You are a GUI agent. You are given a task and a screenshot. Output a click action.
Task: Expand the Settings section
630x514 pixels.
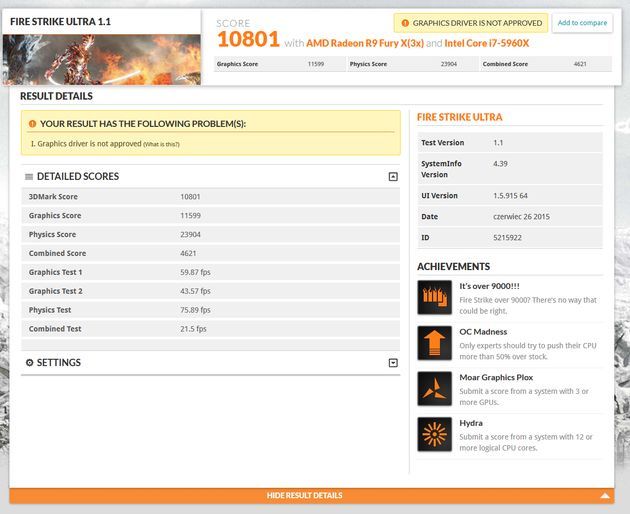(x=393, y=363)
